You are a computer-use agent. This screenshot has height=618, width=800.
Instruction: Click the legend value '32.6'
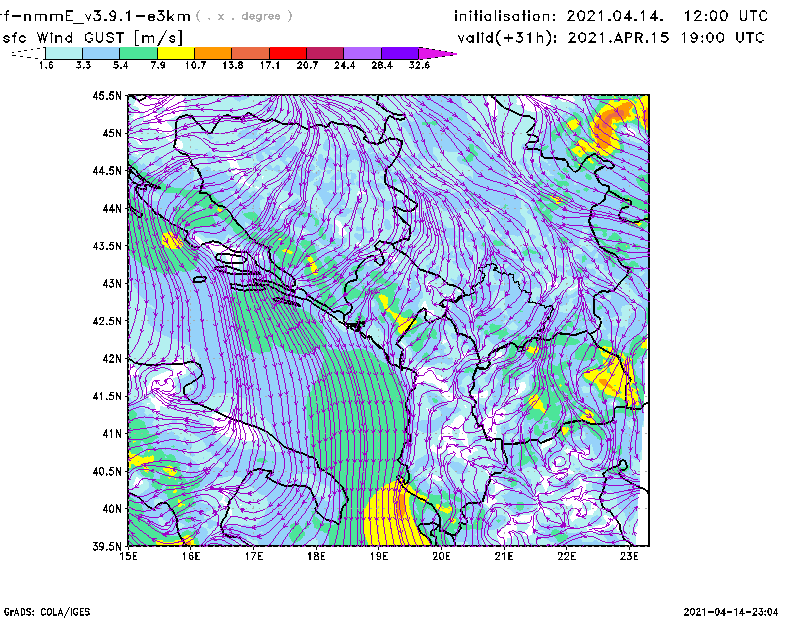coord(419,65)
